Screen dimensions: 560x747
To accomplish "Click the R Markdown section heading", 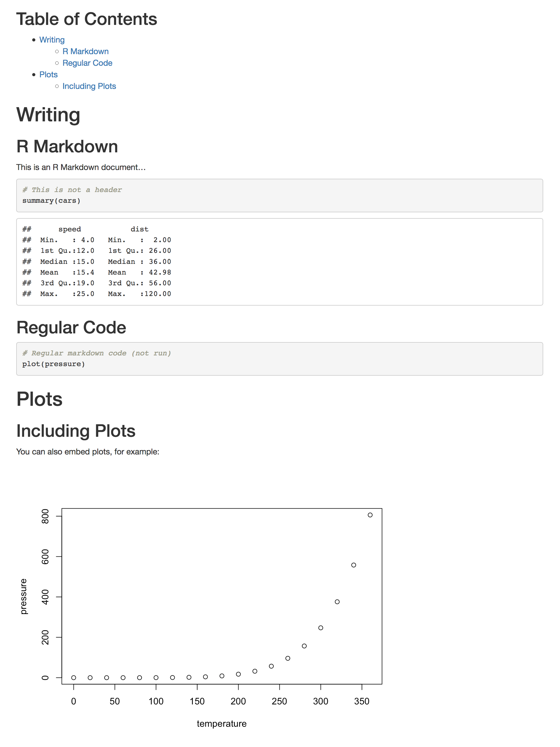I will (67, 147).
